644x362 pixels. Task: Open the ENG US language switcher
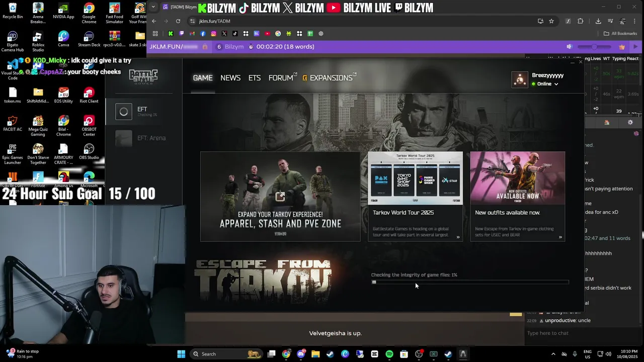click(x=588, y=354)
